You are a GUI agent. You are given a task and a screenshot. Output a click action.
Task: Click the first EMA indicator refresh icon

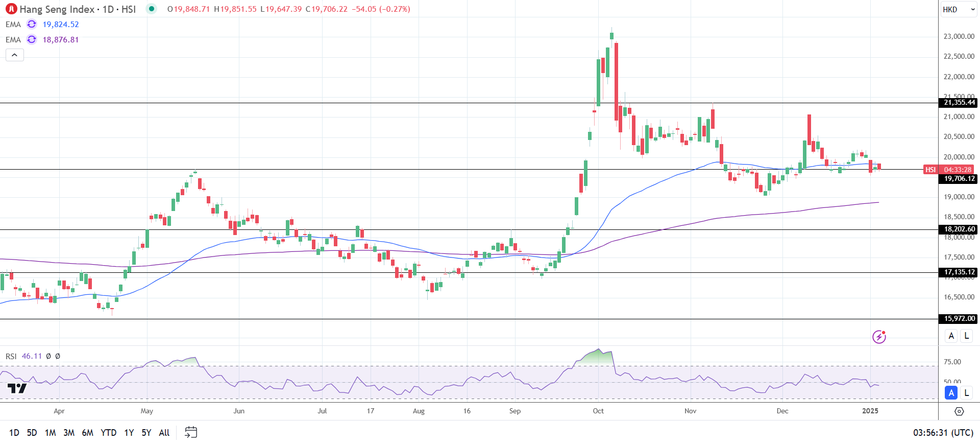point(32,24)
